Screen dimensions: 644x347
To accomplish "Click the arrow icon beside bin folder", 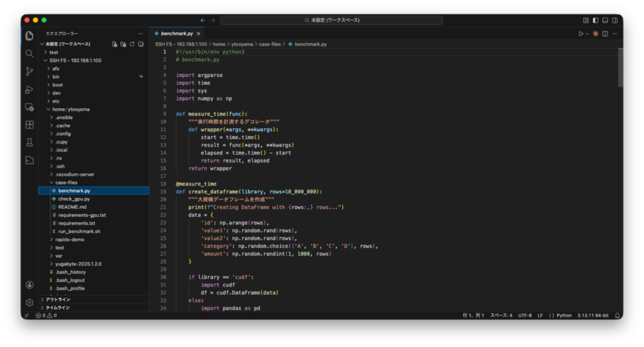I will [x=141, y=76].
